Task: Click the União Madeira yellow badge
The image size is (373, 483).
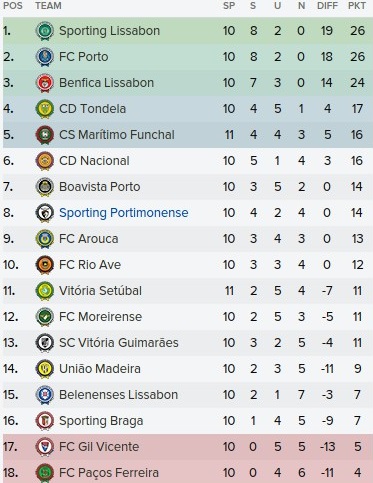Action: (x=45, y=369)
